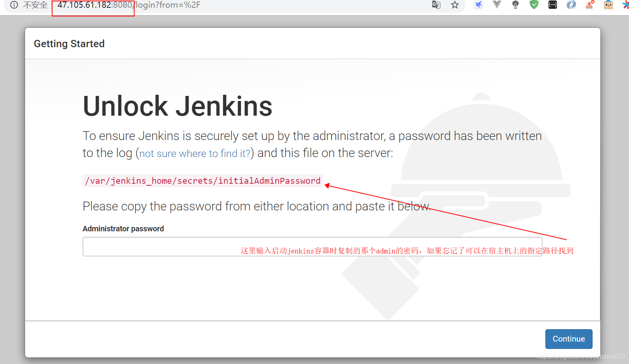Open the blue bird extension icon
Screen dimensions: 629x364
tap(478, 5)
